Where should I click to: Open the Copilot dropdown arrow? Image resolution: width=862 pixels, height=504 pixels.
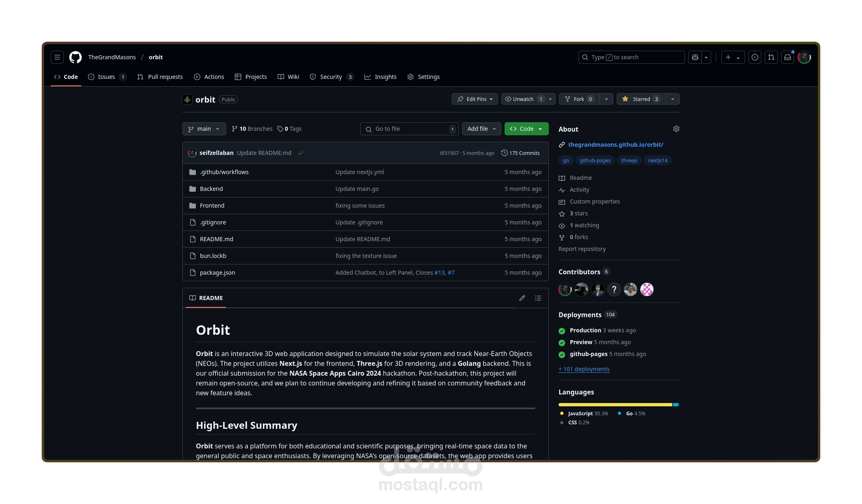coord(706,57)
